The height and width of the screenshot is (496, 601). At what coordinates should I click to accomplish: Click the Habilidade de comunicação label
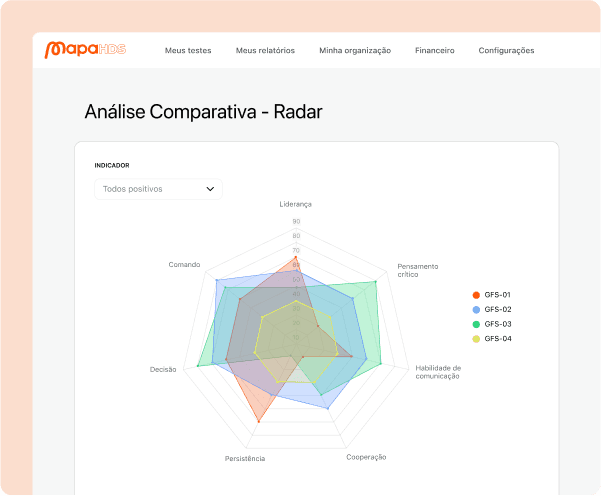point(438,371)
